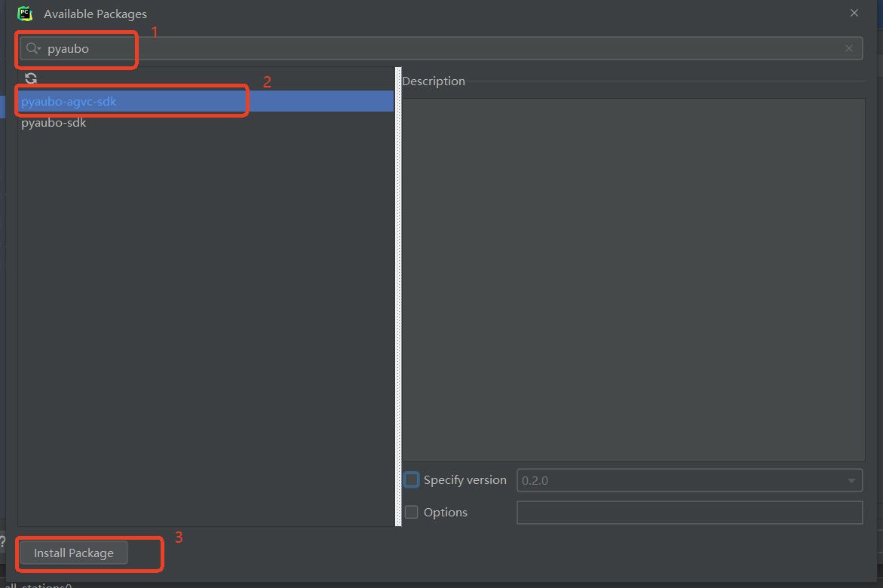Clear the search field with X icon

click(849, 48)
